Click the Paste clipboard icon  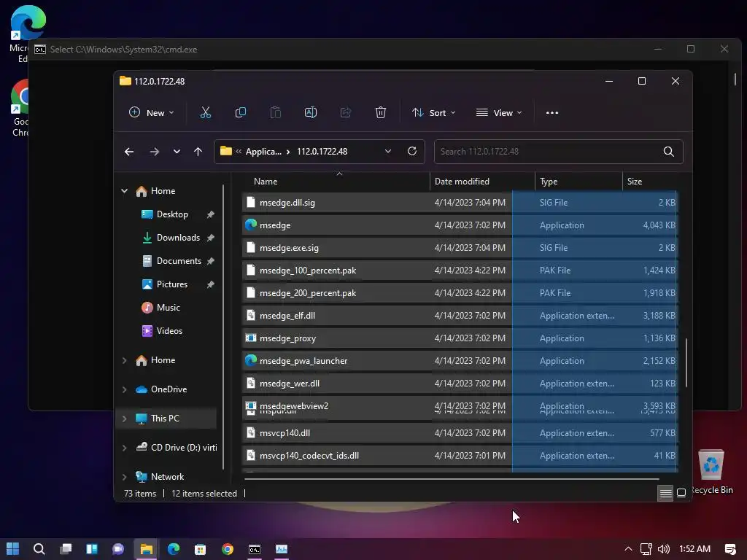(275, 113)
